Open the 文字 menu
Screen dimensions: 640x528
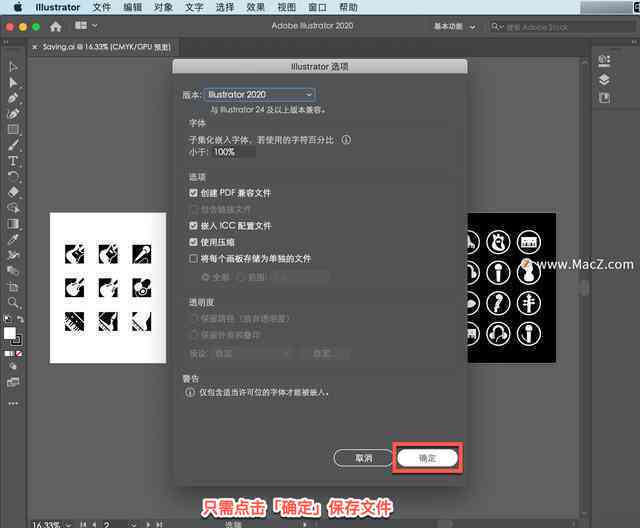click(x=194, y=7)
